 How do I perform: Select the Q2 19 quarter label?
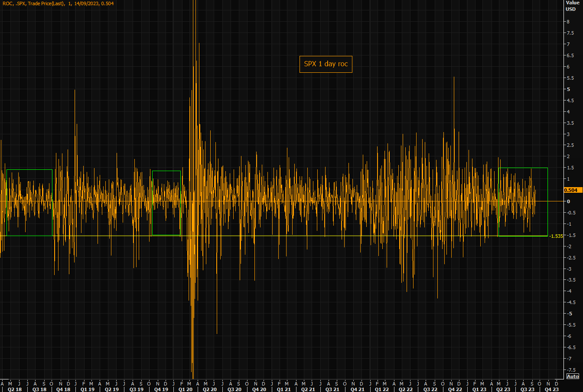[112, 389]
